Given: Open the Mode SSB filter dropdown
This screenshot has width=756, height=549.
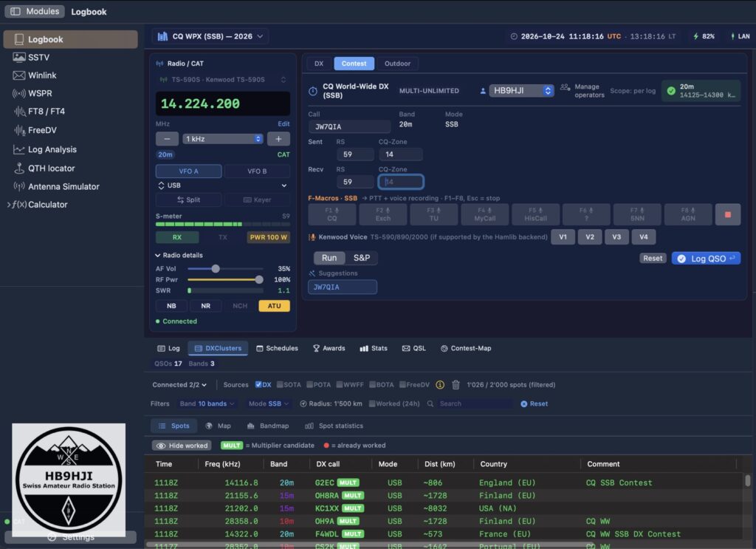Looking at the screenshot, I should tap(269, 403).
